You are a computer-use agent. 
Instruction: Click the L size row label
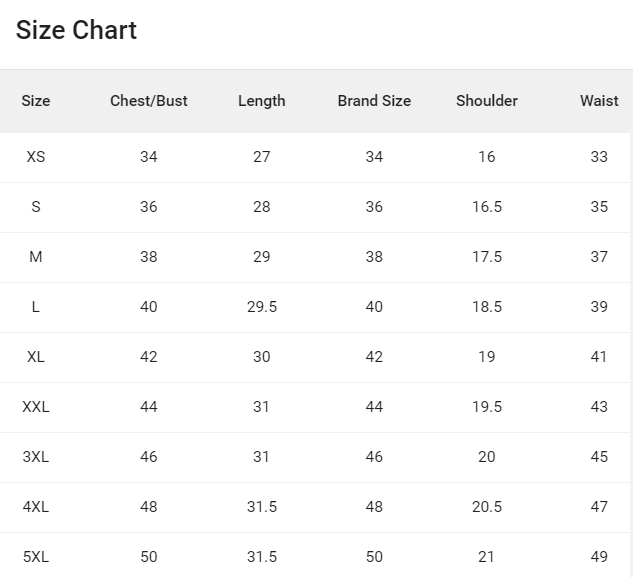36,307
